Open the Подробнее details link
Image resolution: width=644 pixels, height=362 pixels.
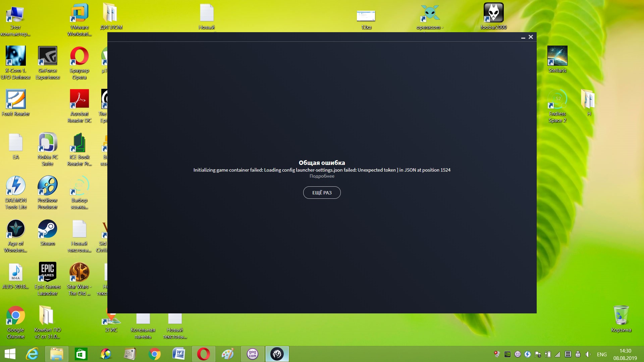point(322,176)
